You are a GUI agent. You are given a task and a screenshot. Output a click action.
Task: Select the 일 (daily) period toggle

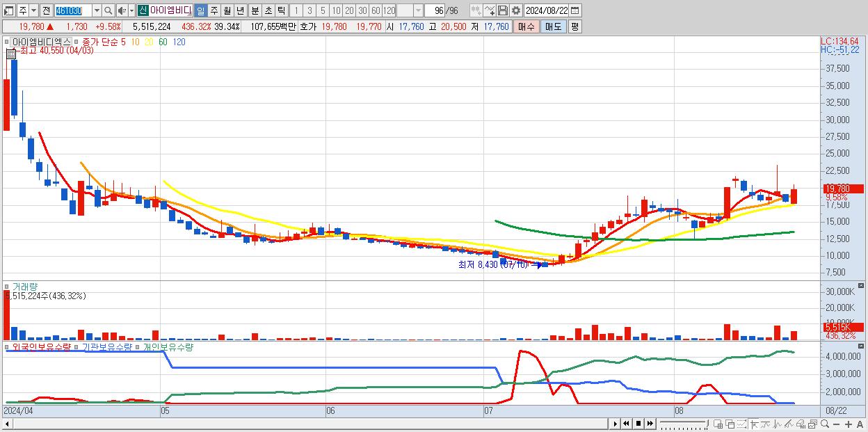point(200,10)
